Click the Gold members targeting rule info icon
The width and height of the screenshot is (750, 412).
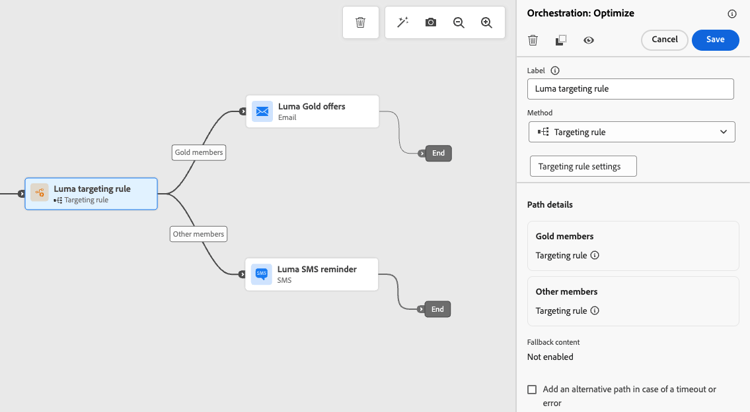(595, 255)
